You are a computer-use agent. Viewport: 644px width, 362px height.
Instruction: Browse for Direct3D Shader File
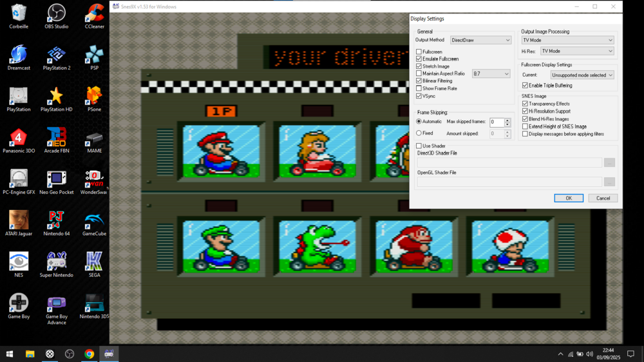pos(609,163)
